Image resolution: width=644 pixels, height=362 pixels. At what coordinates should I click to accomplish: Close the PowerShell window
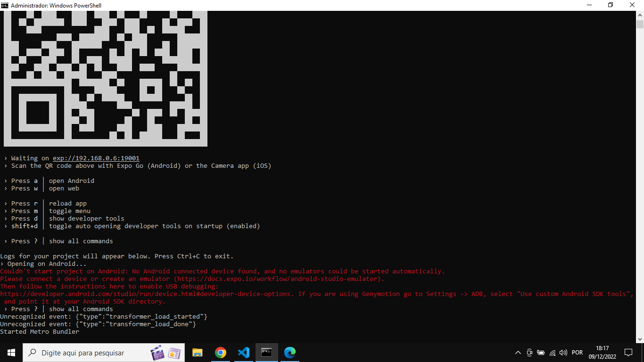[633, 5]
